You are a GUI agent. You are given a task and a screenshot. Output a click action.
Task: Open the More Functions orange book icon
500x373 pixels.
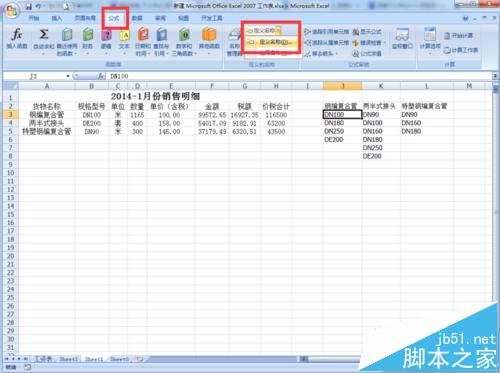click(x=209, y=35)
